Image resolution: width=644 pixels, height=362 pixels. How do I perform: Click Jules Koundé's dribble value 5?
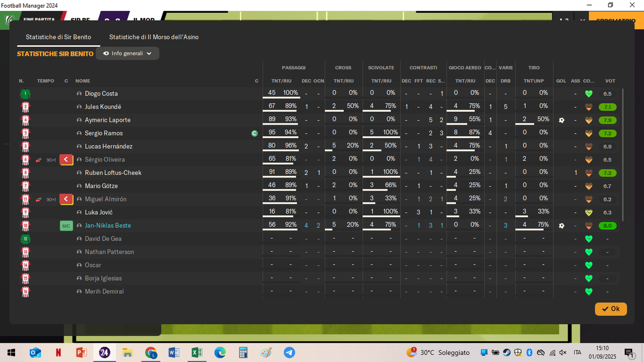[506, 107]
